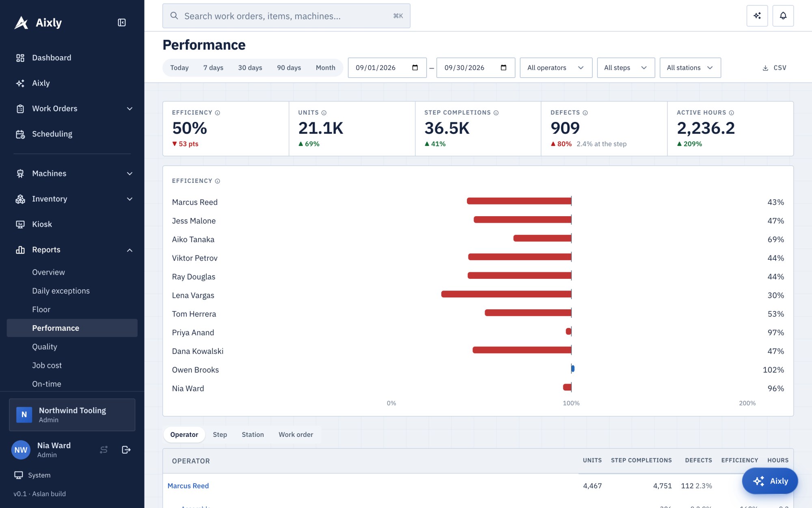Viewport: 812px width, 508px height.
Task: Select the Today range option
Action: pos(179,67)
